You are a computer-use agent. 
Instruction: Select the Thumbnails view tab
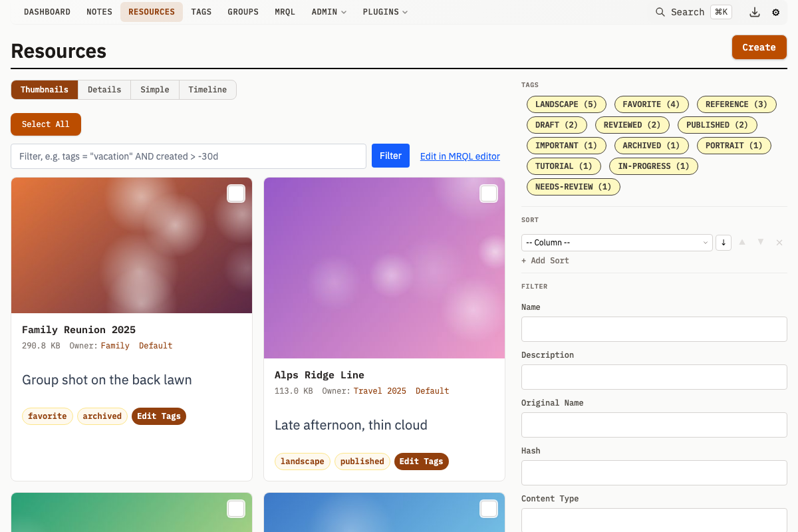pyautogui.click(x=45, y=90)
